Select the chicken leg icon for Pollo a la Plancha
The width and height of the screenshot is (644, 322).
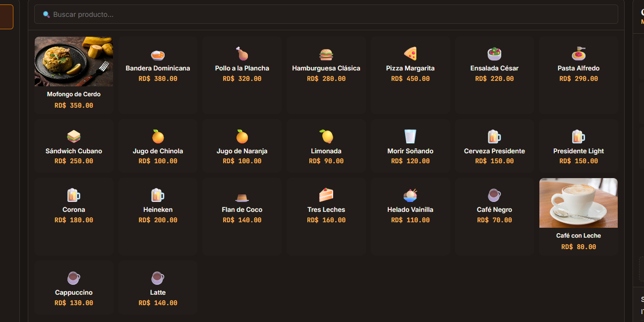[242, 54]
